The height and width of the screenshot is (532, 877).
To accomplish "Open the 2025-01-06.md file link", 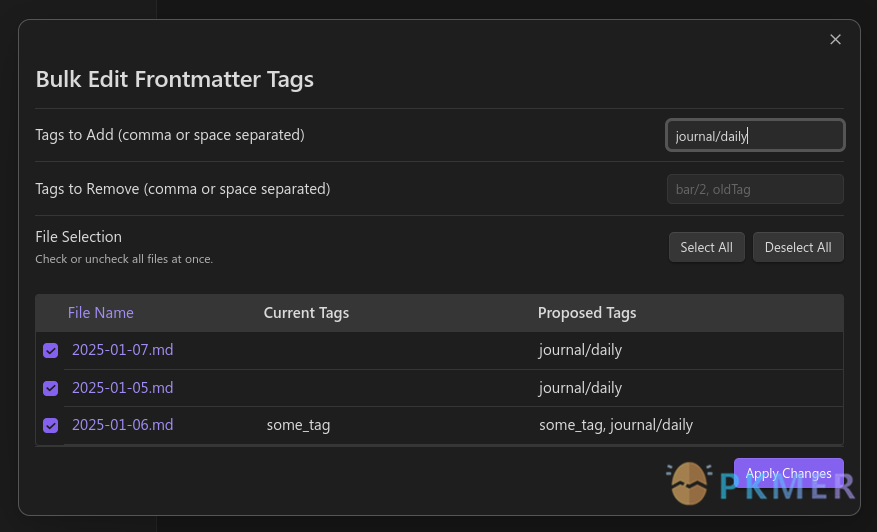I will click(122, 425).
